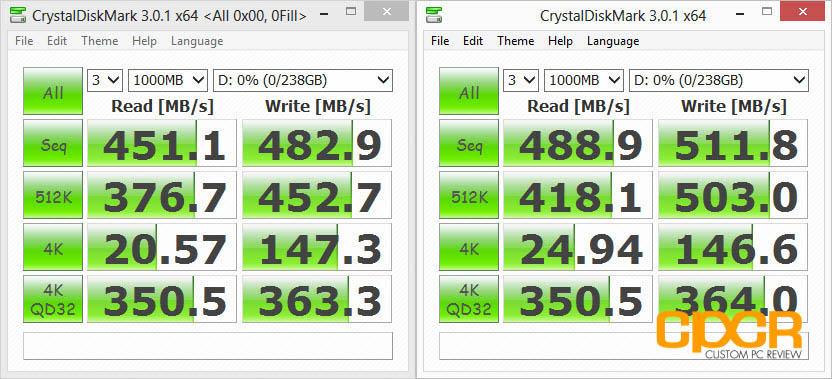Open drive D: selector in right window

point(718,81)
